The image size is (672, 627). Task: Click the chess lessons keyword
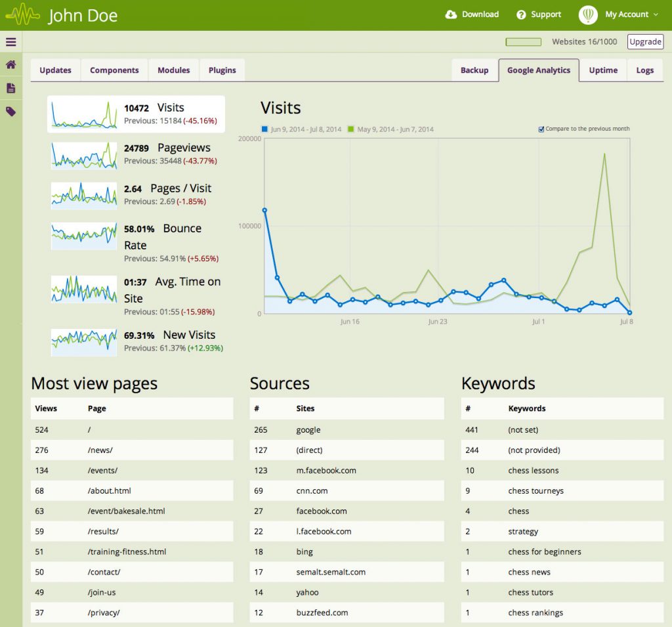coord(533,471)
